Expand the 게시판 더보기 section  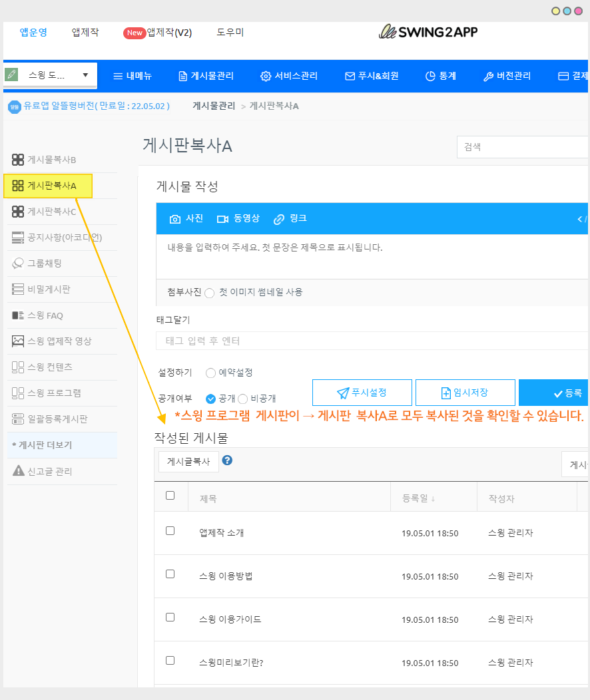click(41, 445)
